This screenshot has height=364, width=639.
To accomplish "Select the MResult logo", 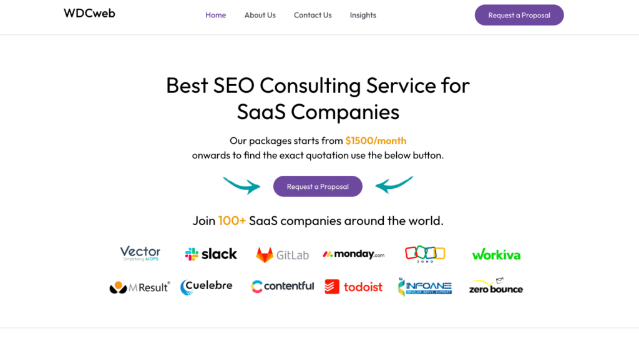I will tap(140, 287).
